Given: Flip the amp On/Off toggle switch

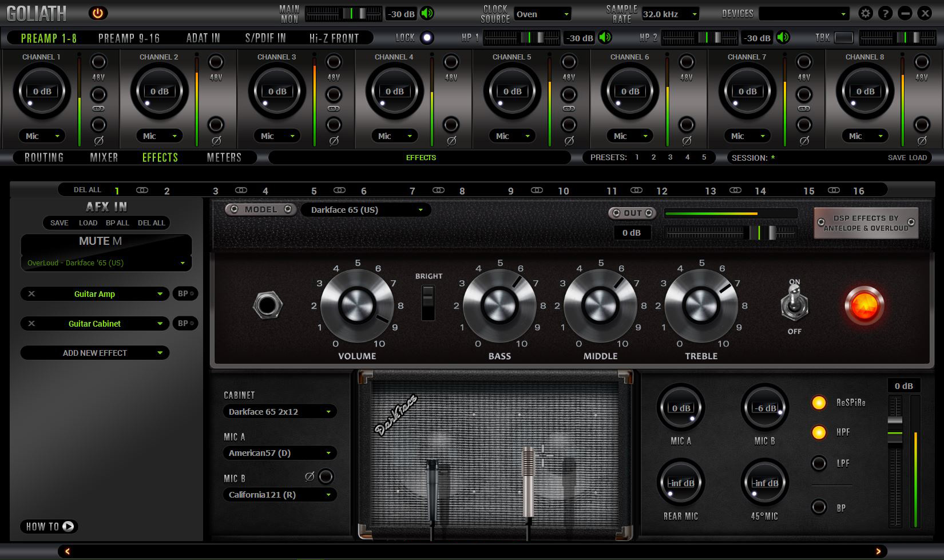Looking at the screenshot, I should point(794,303).
